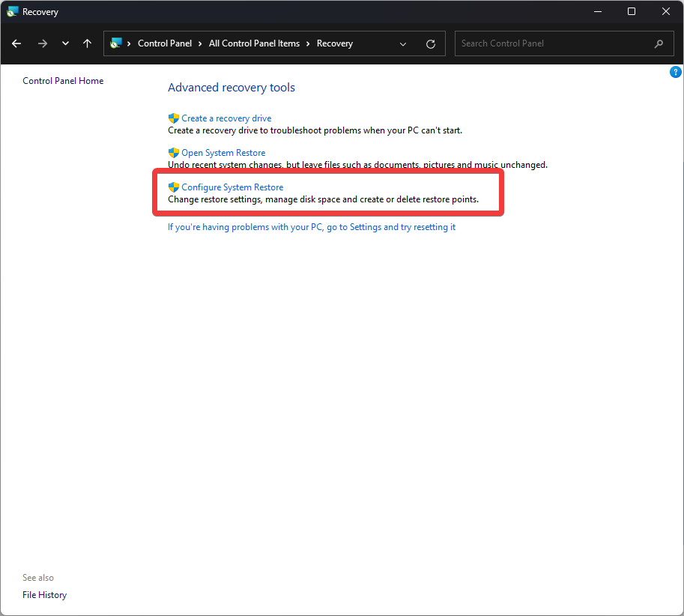The image size is (684, 616).
Task: Open help via the blue question mark
Action: coord(675,73)
